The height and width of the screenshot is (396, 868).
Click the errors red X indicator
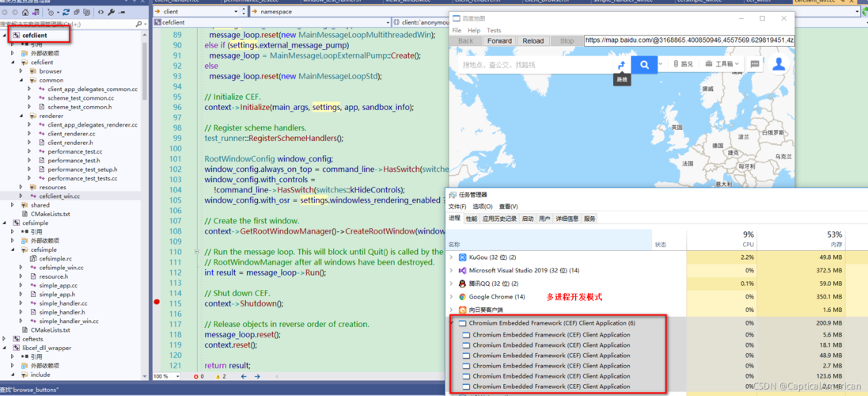[x=196, y=377]
